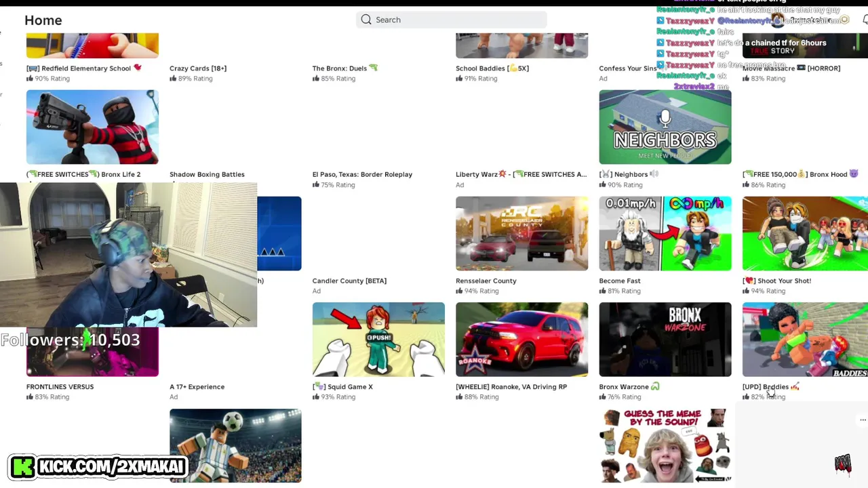
Task: Click the thumbs-up icon beside 88% Rating of Roanoke
Action: [x=459, y=396]
